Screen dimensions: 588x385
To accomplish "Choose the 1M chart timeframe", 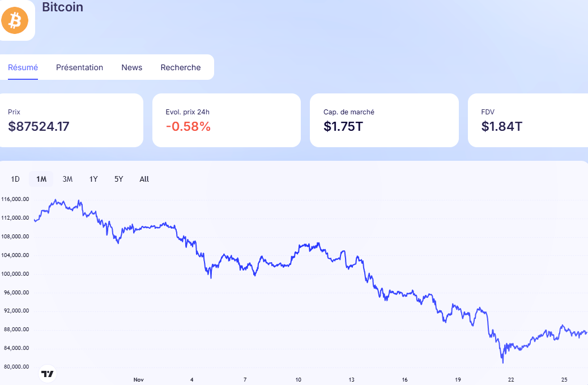I will tap(41, 179).
